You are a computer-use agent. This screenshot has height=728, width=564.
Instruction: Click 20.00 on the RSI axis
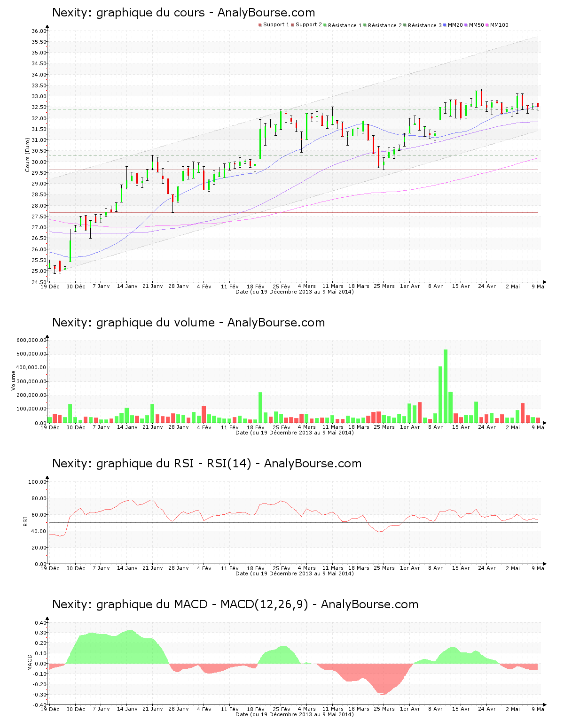[39, 548]
